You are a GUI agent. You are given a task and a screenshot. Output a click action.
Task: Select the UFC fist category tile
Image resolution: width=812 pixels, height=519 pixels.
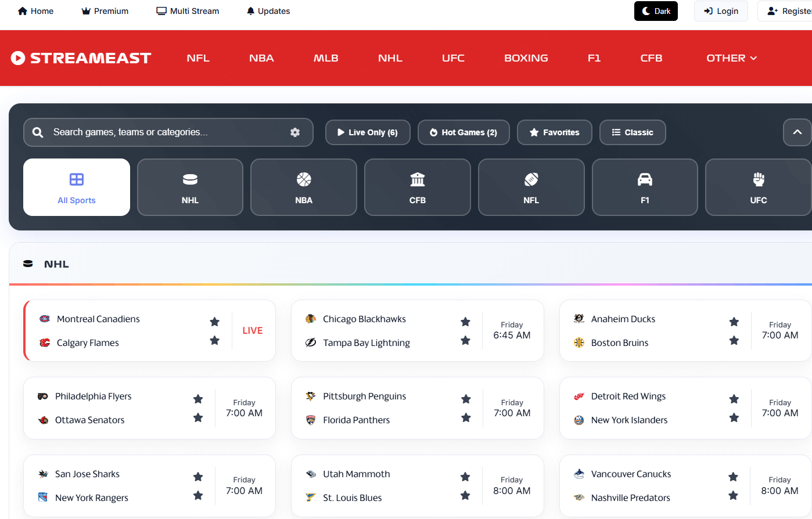click(758, 187)
